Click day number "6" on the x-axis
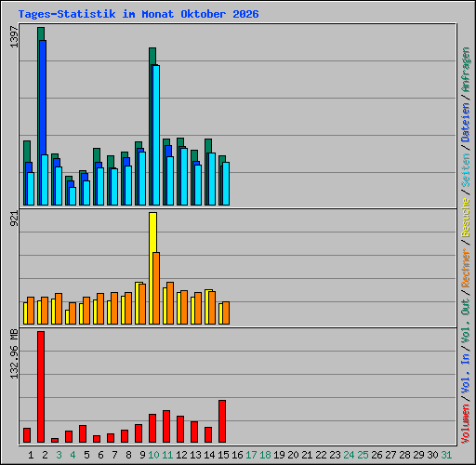 [100, 455]
